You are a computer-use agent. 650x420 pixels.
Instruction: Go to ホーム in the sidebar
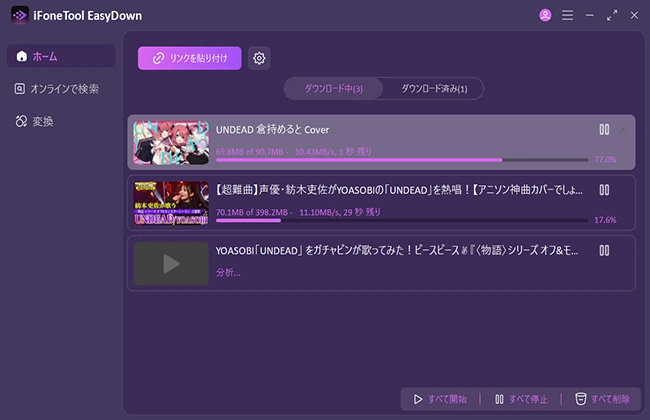pos(61,56)
